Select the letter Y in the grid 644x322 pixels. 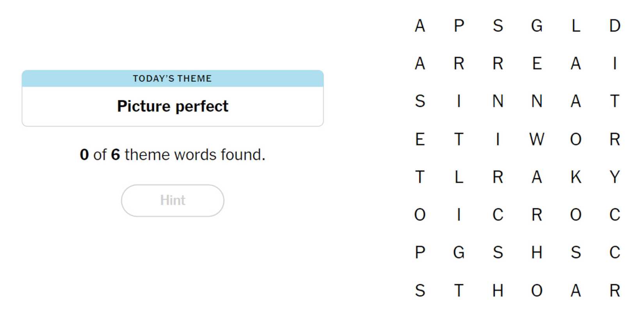[615, 177]
